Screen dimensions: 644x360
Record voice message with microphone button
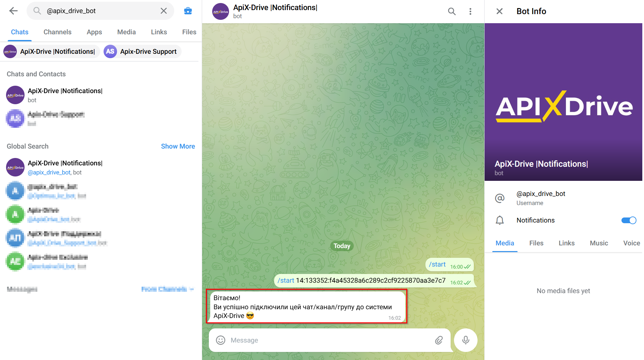pos(465,340)
